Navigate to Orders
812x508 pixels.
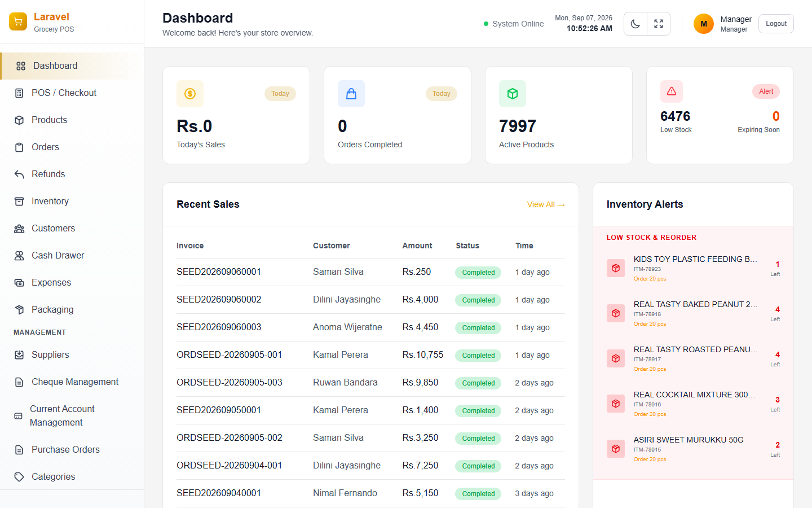[x=72, y=147]
